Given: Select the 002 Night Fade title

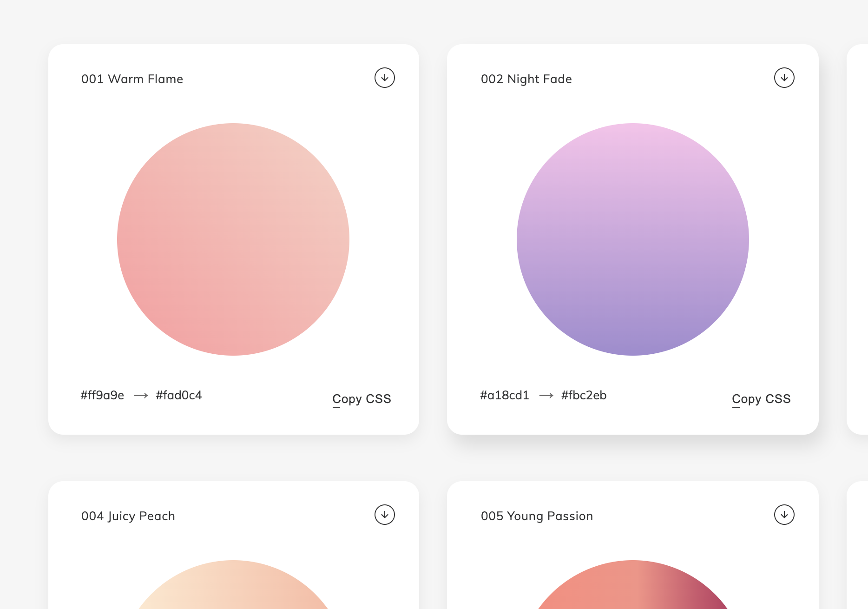Looking at the screenshot, I should click(x=526, y=79).
